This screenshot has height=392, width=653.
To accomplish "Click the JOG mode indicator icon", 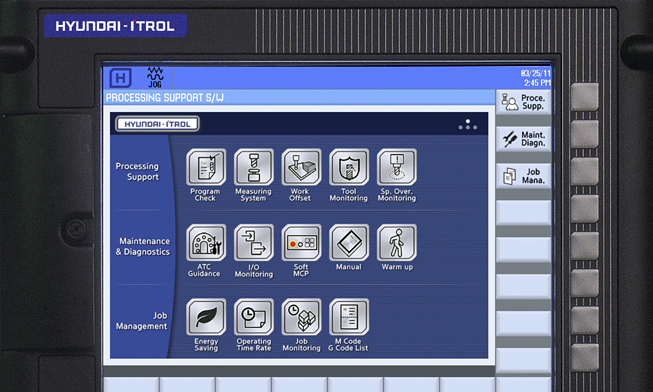I will [155, 77].
